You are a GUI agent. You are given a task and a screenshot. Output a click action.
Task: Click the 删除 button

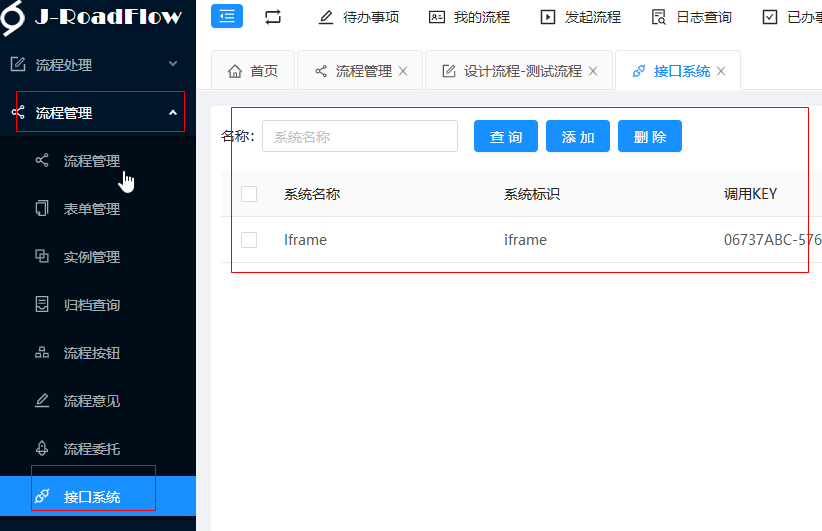tap(650, 137)
